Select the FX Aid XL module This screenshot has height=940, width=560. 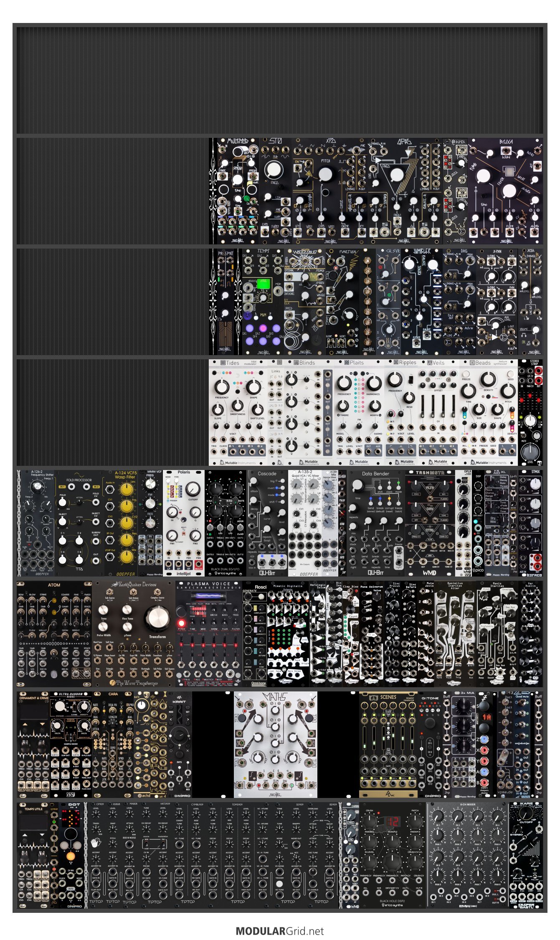tap(497, 523)
